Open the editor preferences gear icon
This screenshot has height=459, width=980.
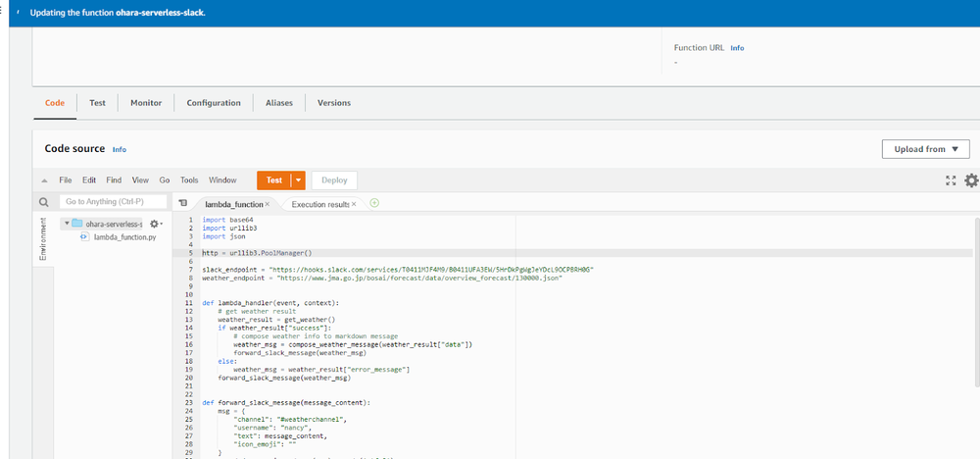971,180
